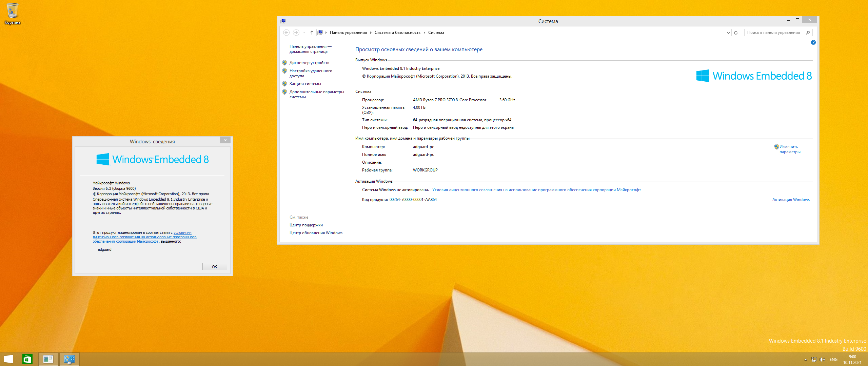Open the Recycle Bin desktop icon
Screen dimensions: 868x366
pyautogui.click(x=12, y=14)
